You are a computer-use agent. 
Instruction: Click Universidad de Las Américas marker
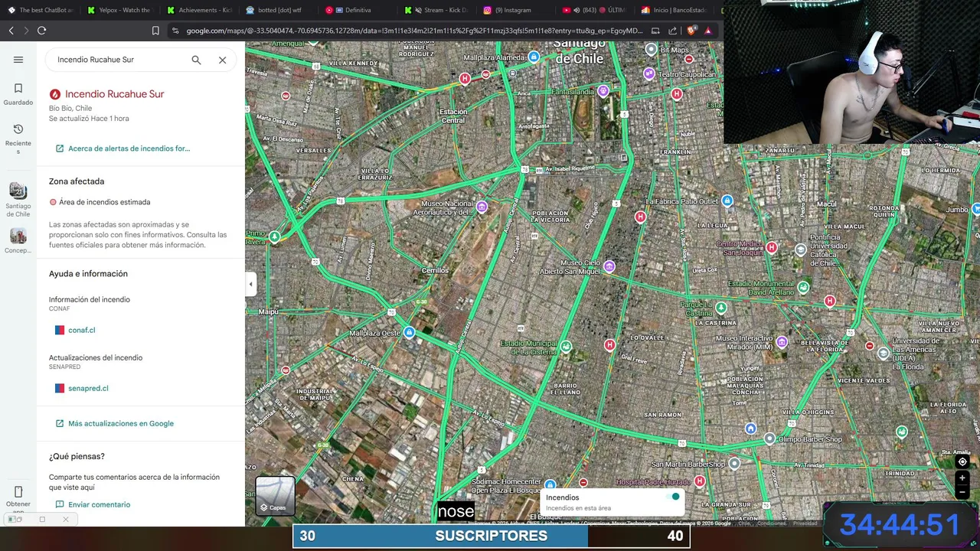(884, 354)
